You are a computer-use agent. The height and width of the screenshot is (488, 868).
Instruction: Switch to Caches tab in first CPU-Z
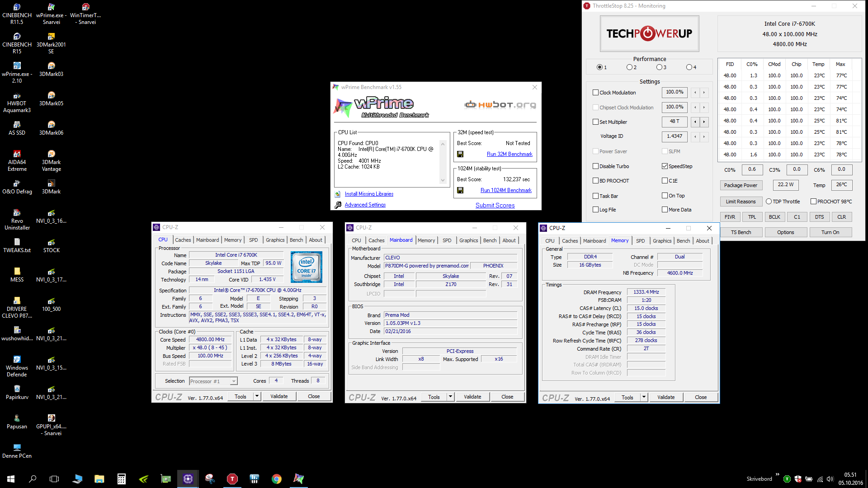coord(183,240)
